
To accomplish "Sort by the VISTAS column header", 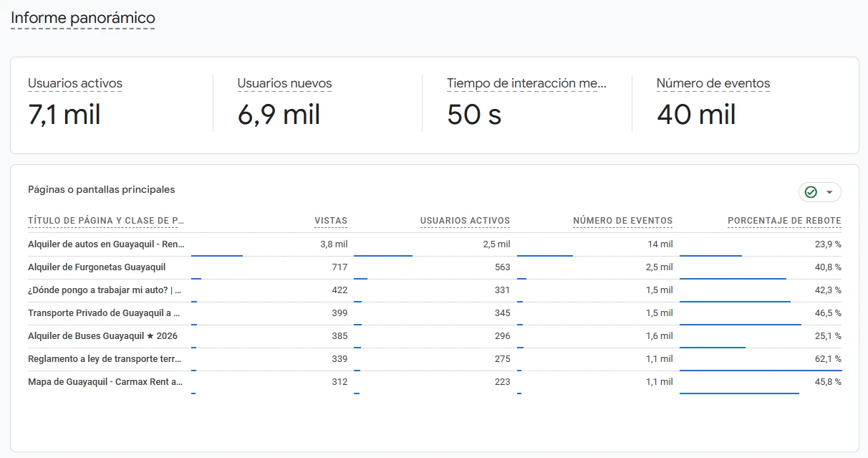I will [x=331, y=221].
